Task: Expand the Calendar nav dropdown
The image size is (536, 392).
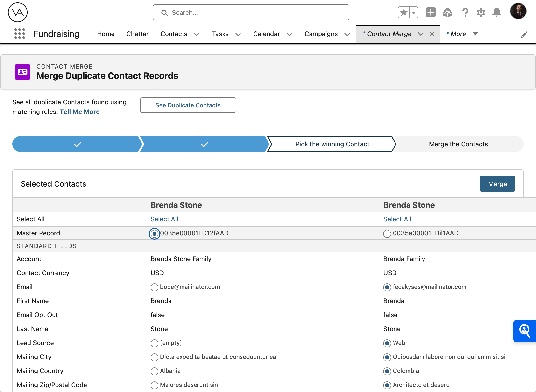Action: pyautogui.click(x=289, y=34)
